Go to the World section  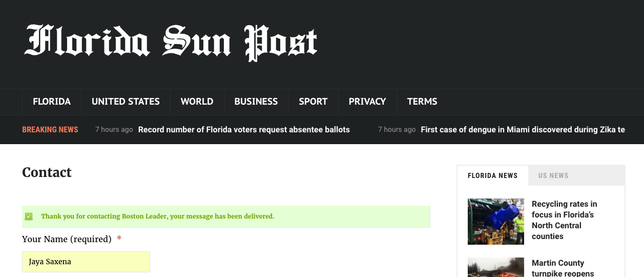click(x=197, y=102)
